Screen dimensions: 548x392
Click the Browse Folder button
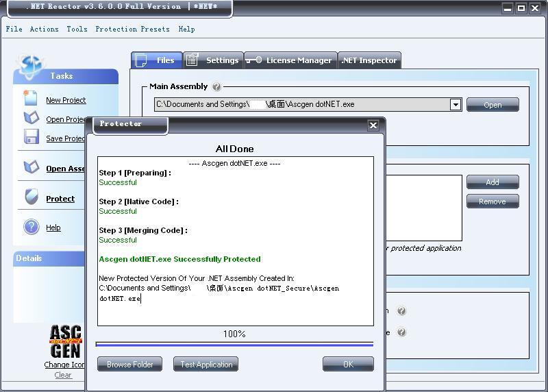(x=129, y=364)
